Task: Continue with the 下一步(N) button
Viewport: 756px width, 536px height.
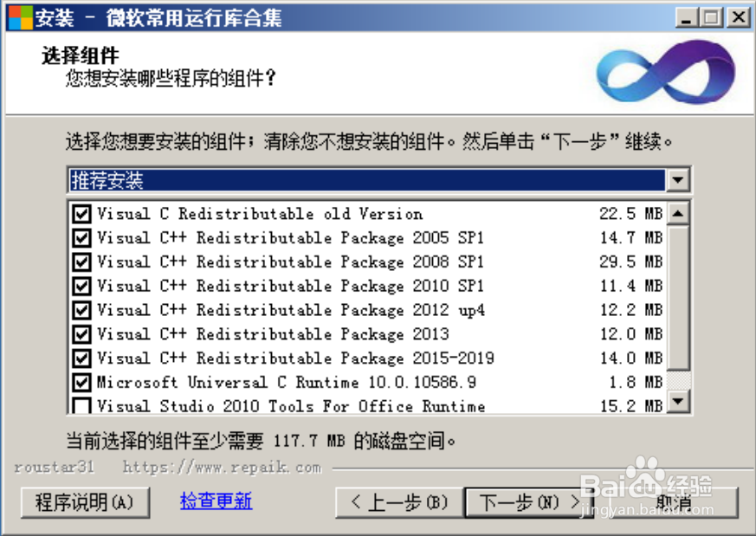Action: (x=529, y=502)
